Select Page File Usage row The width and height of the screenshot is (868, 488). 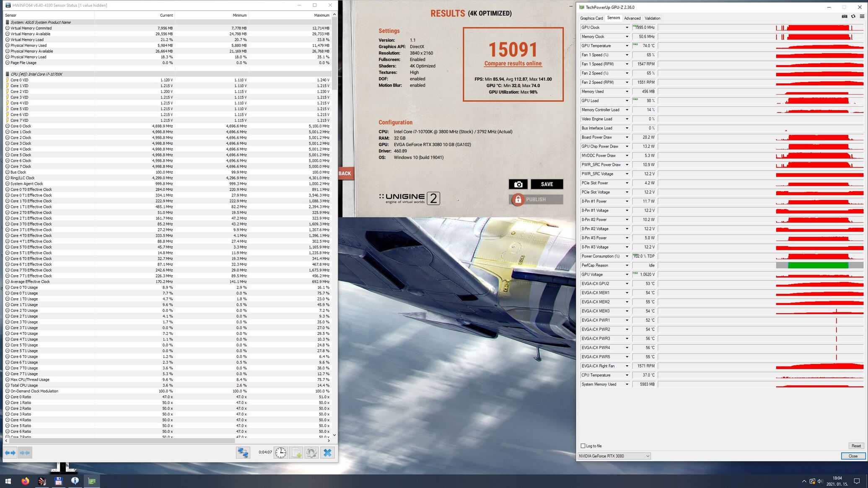(x=168, y=63)
